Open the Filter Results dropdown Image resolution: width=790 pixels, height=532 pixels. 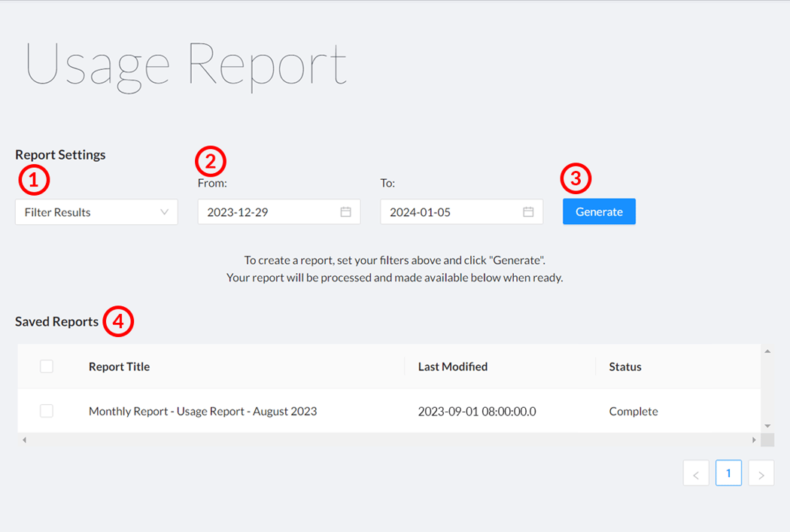(96, 211)
